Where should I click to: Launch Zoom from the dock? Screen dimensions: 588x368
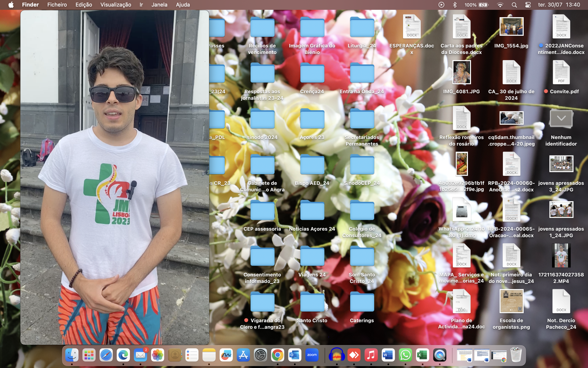pos(312,355)
